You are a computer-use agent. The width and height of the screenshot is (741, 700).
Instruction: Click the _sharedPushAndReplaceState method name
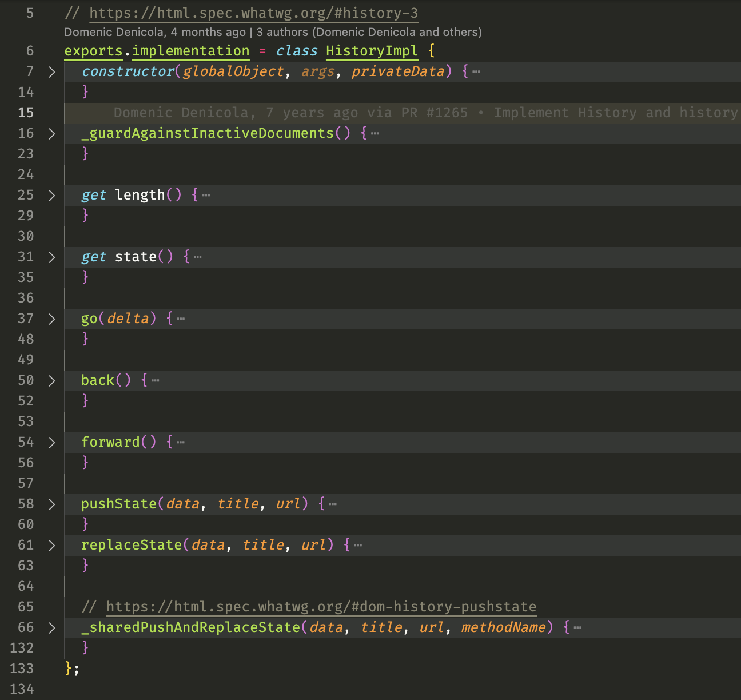191,627
